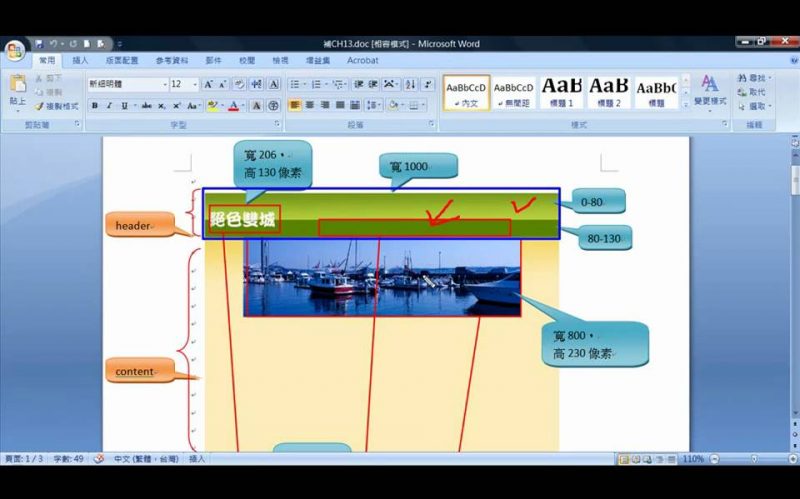The height and width of the screenshot is (499, 800).
Task: Click the harbor boats photo in document
Action: tap(381, 277)
